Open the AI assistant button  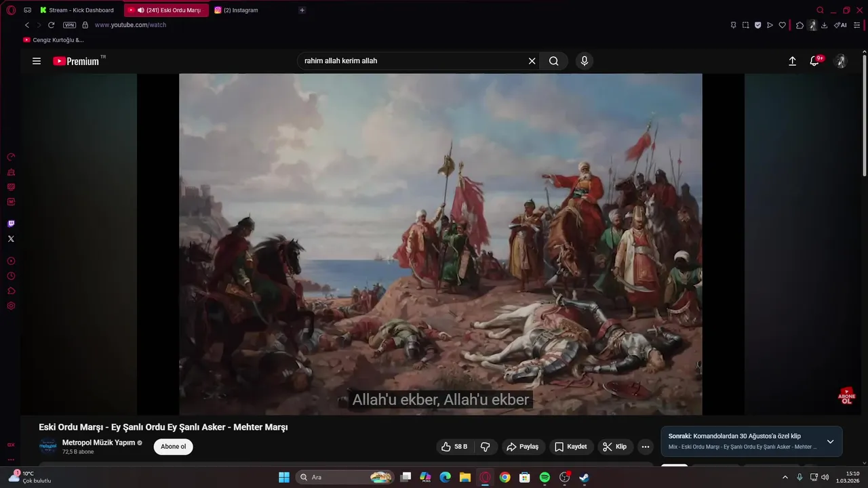pos(840,25)
